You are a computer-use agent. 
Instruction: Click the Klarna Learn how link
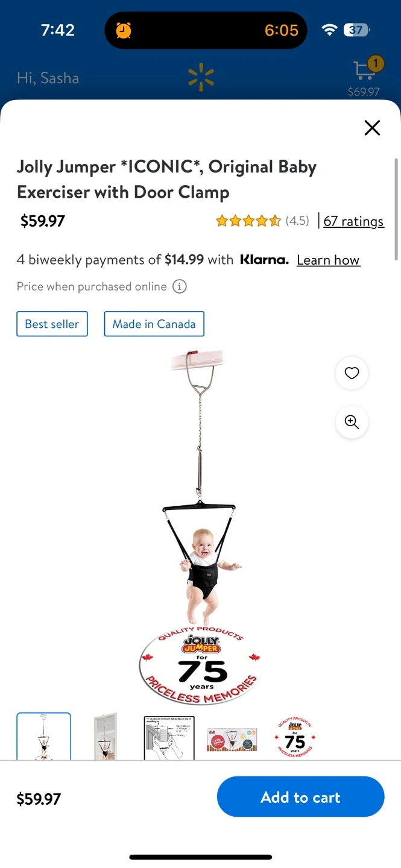pos(328,260)
